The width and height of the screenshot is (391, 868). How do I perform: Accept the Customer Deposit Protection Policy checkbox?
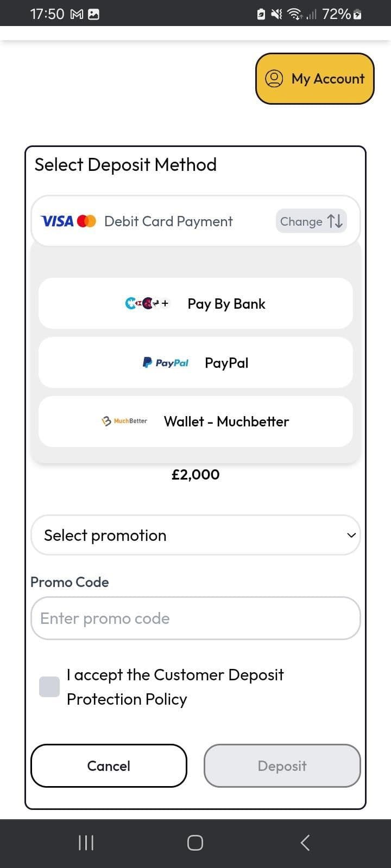tap(49, 686)
